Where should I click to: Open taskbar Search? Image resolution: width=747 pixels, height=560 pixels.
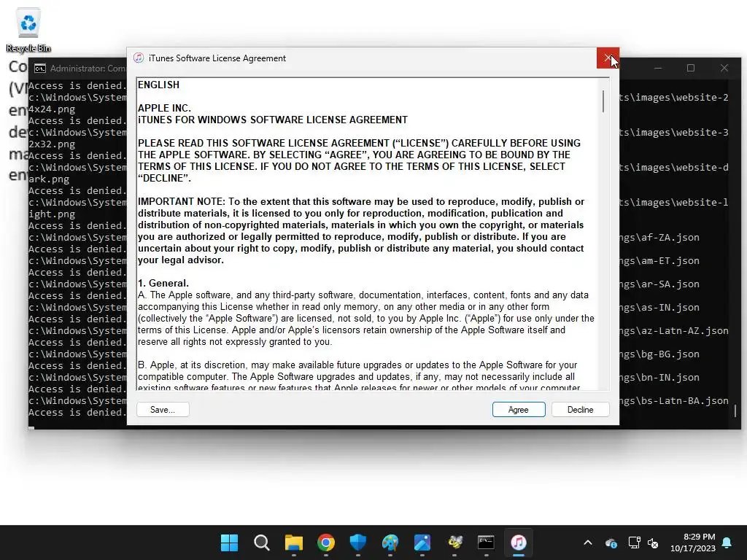point(262,542)
